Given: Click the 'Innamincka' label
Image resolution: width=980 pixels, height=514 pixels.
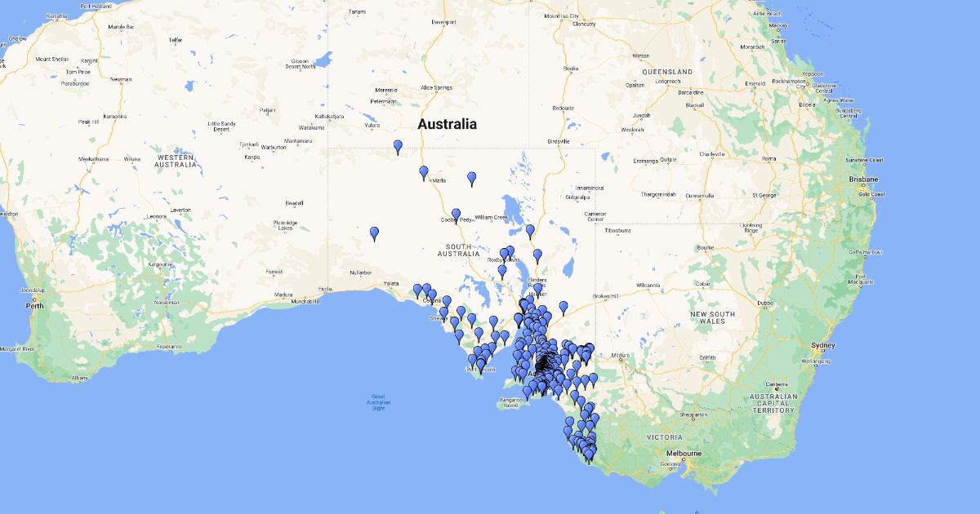Looking at the screenshot, I should coord(588,188).
